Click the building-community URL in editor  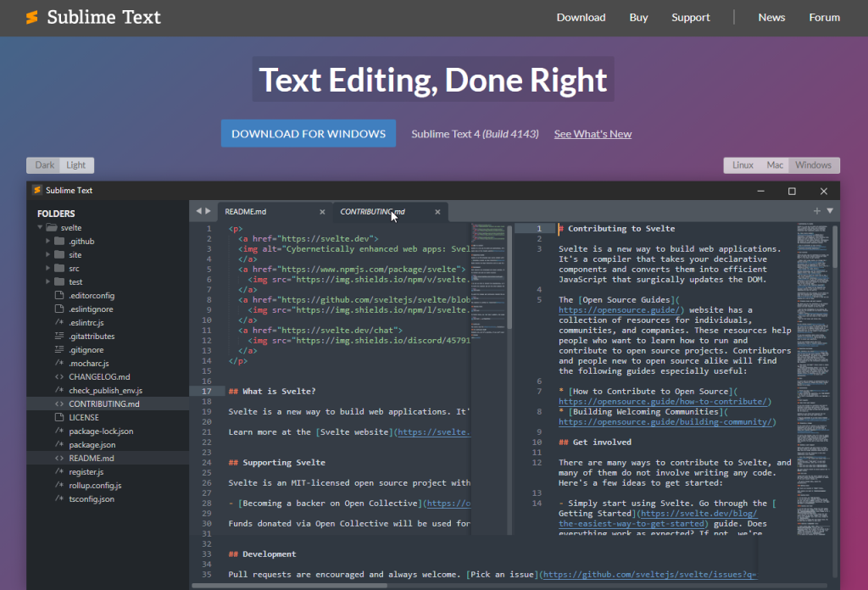click(x=665, y=422)
